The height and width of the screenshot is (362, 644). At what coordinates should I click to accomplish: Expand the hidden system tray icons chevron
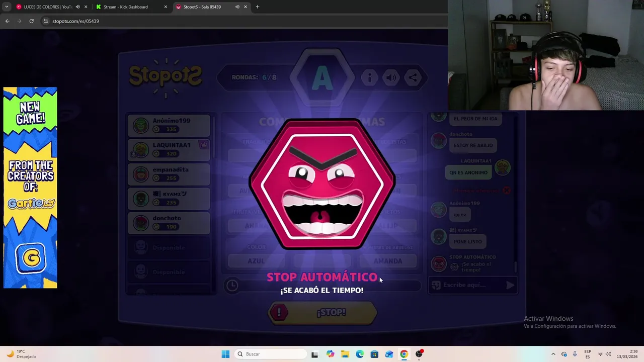(553, 354)
